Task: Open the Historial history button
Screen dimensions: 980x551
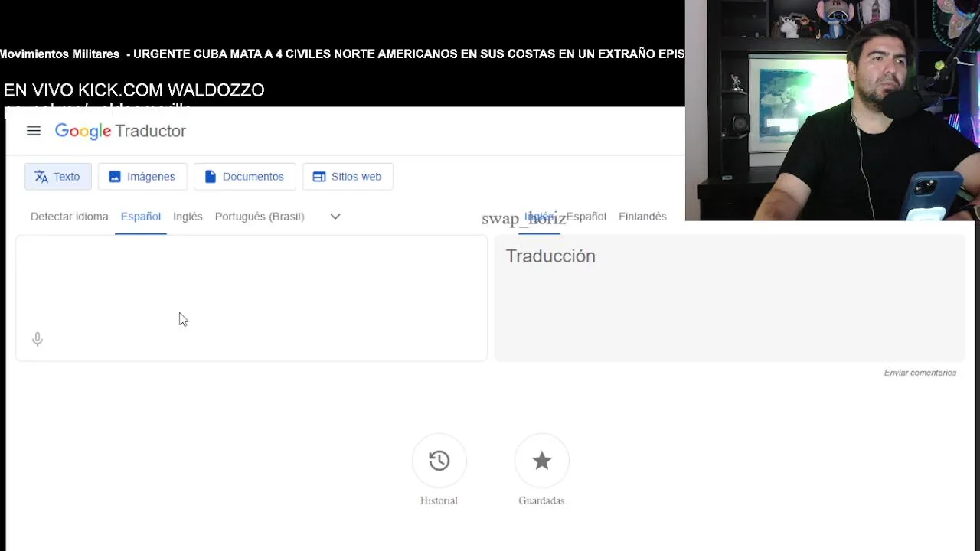Action: [x=439, y=461]
